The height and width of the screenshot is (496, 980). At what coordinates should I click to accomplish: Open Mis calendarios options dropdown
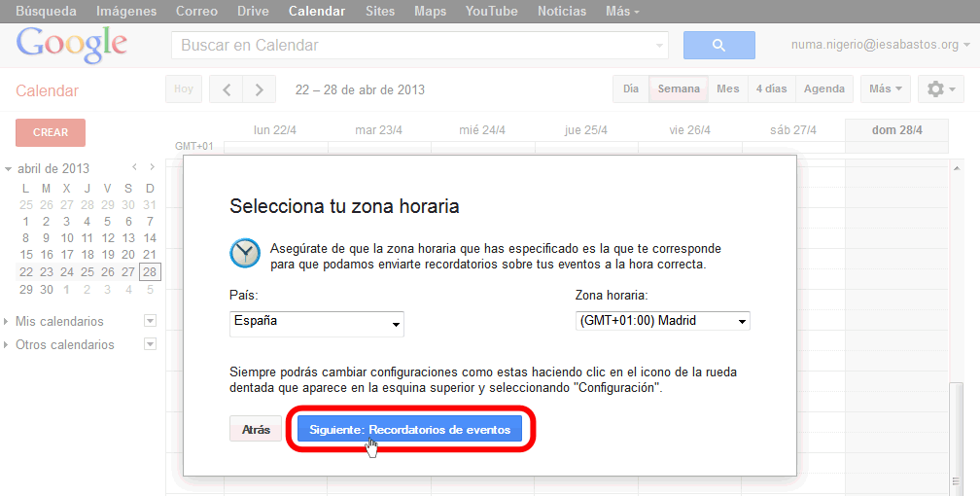150,321
